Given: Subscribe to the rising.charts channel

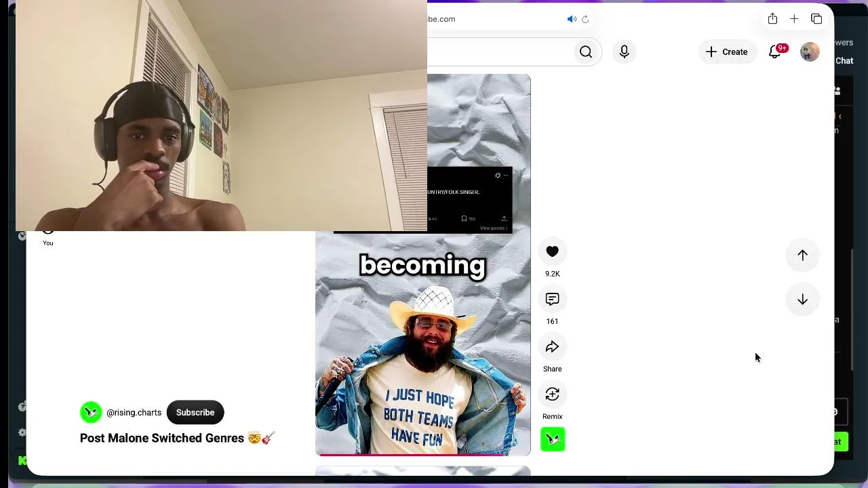Looking at the screenshot, I should tap(195, 412).
